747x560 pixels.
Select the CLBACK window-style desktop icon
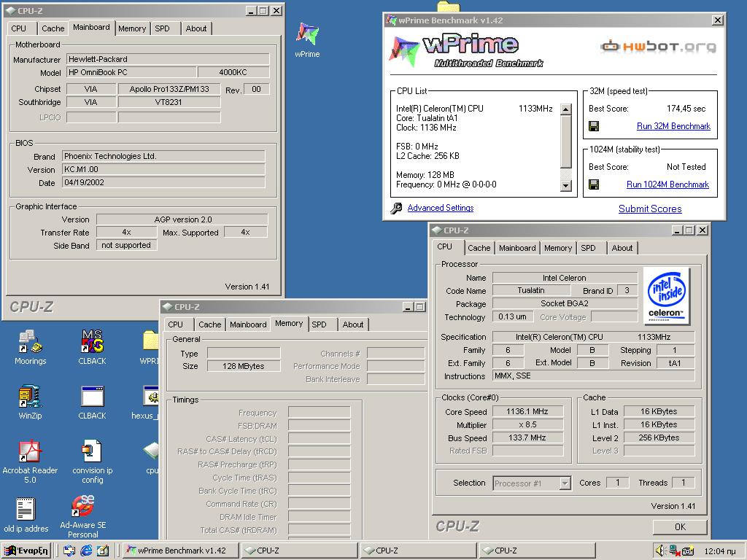pyautogui.click(x=92, y=402)
